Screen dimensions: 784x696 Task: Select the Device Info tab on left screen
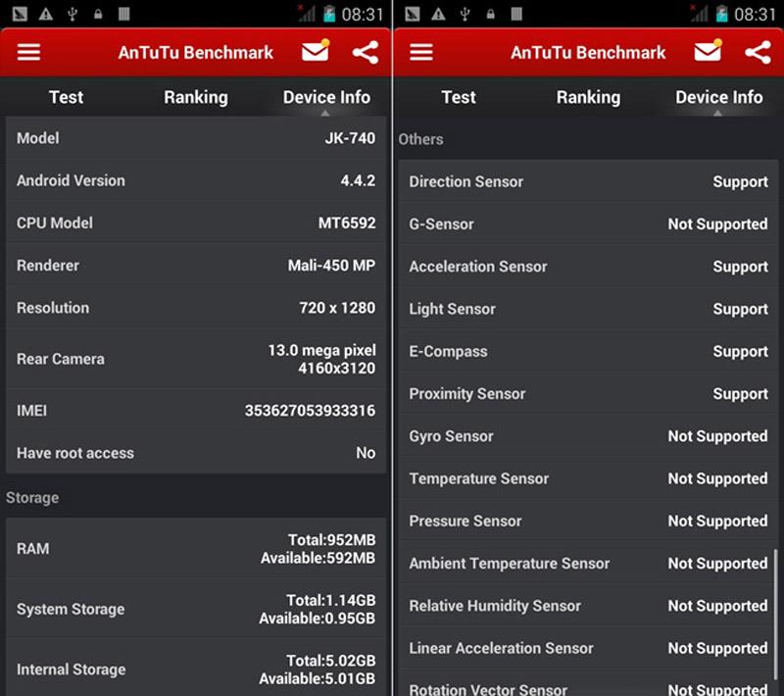tap(326, 97)
